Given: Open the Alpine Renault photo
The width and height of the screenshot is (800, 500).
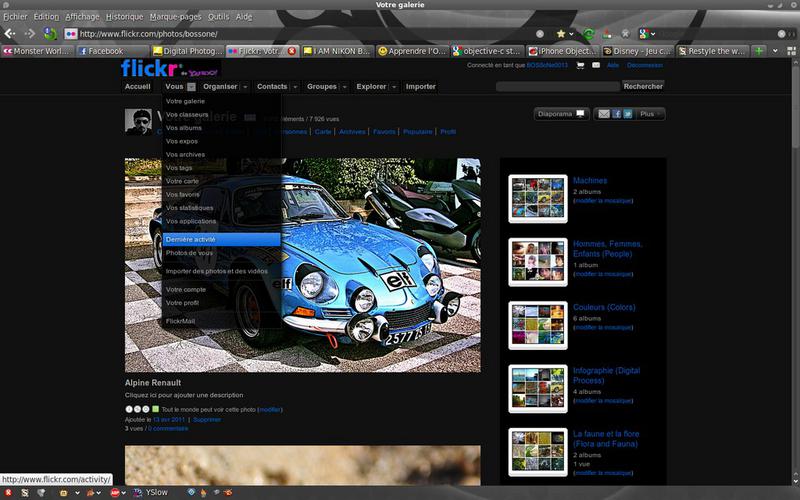Looking at the screenshot, I should coord(303,265).
